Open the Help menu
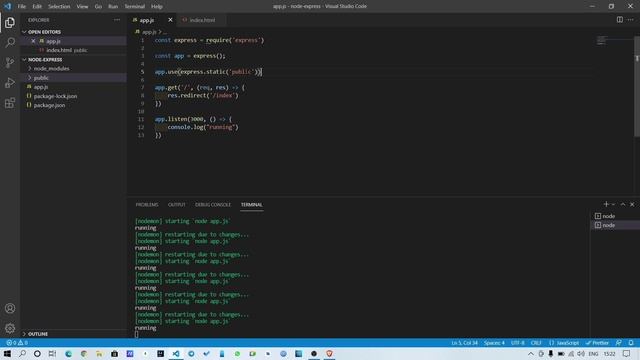This screenshot has height=360, width=640. 157,7
